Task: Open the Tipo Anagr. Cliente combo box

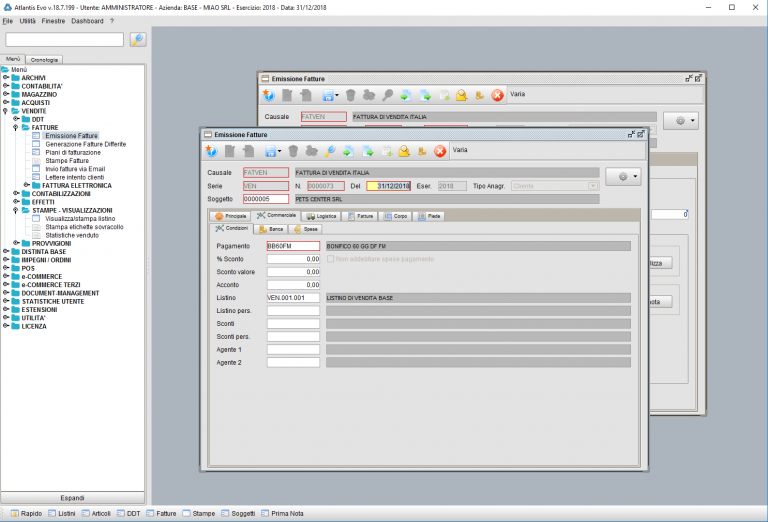Action: [x=555, y=186]
